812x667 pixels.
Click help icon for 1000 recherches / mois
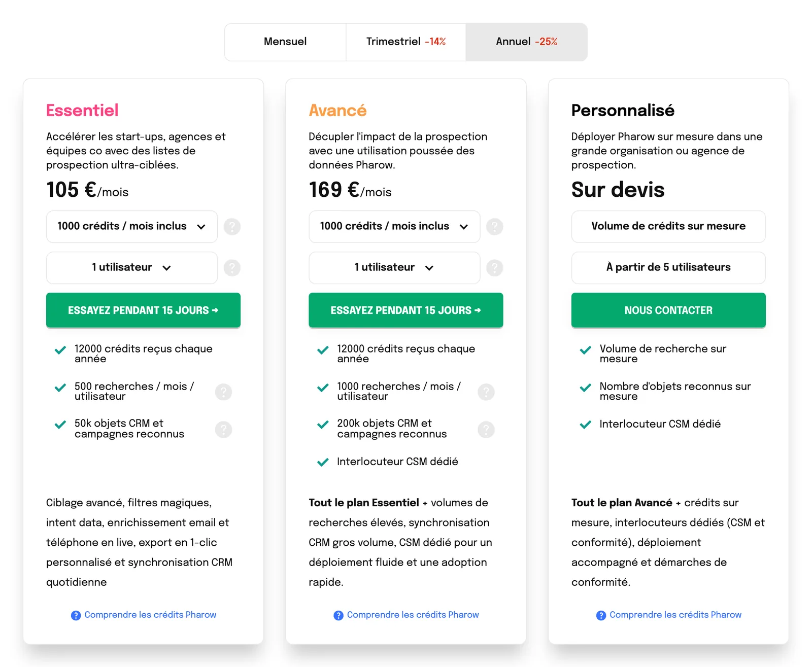[x=486, y=392]
